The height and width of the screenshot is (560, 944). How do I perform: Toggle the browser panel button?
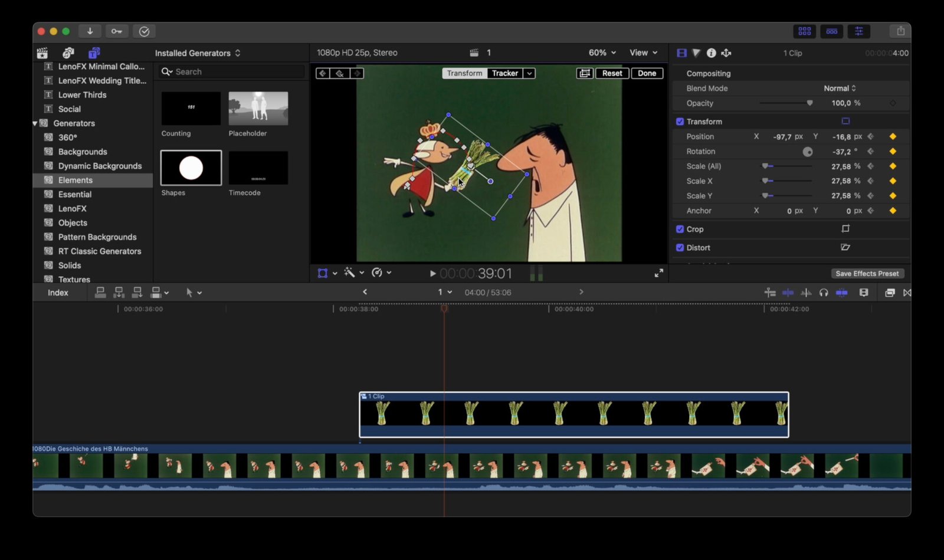pyautogui.click(x=805, y=31)
